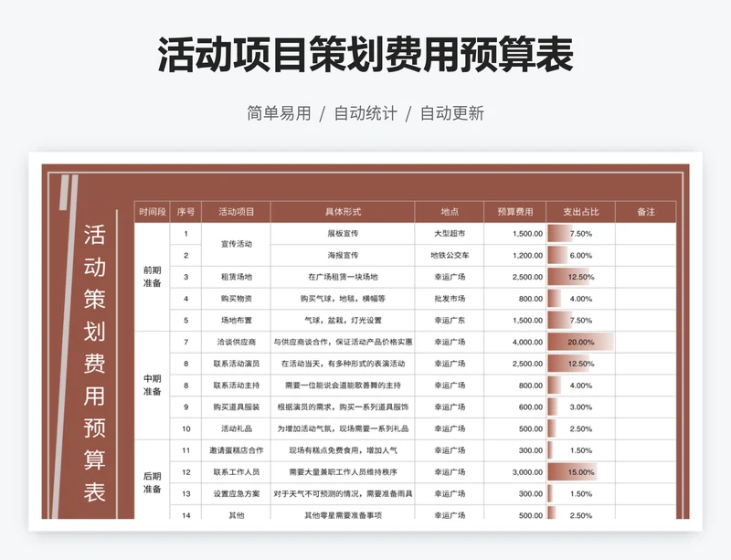731x560 pixels.
Task: Click the cell starting 根据演员的需求
Action: click(343, 407)
